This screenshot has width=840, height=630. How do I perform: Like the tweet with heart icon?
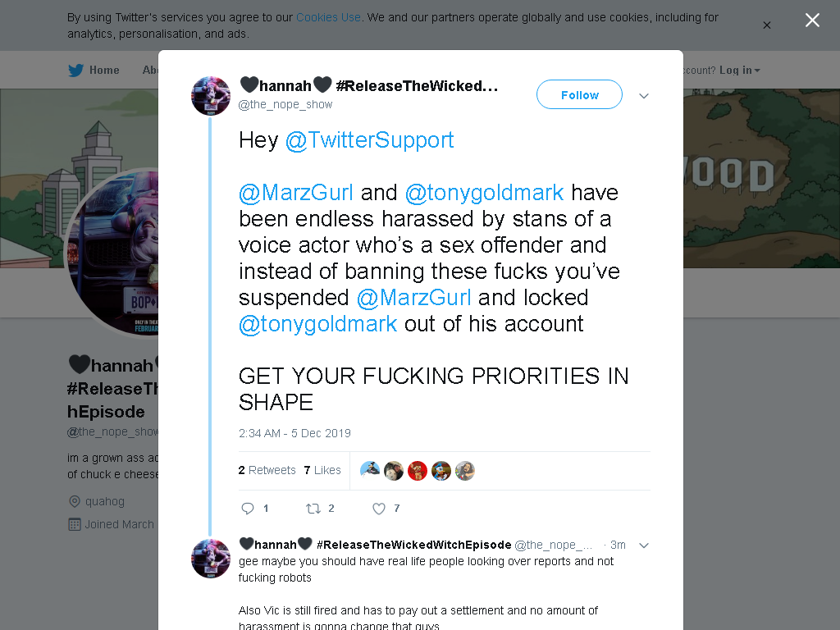[379, 509]
